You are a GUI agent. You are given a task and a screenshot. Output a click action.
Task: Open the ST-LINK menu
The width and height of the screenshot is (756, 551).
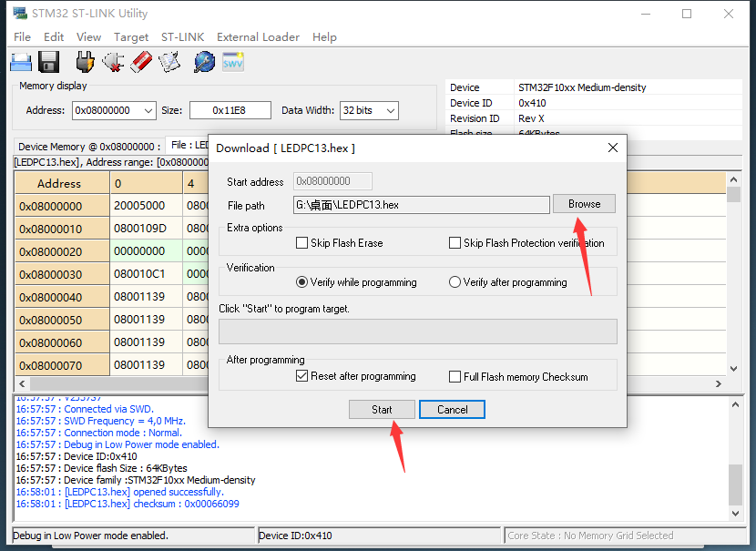pyautogui.click(x=183, y=37)
